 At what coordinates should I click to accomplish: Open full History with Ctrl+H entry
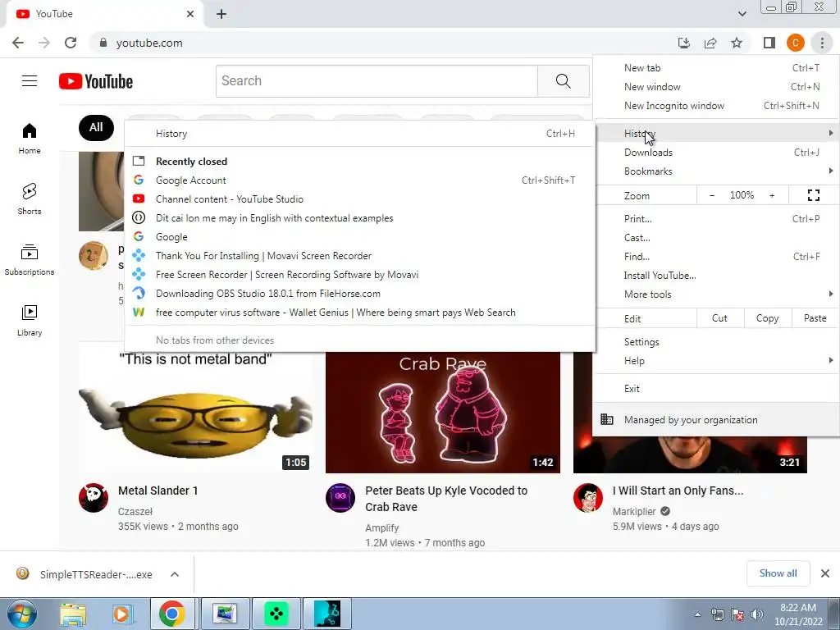coord(359,134)
